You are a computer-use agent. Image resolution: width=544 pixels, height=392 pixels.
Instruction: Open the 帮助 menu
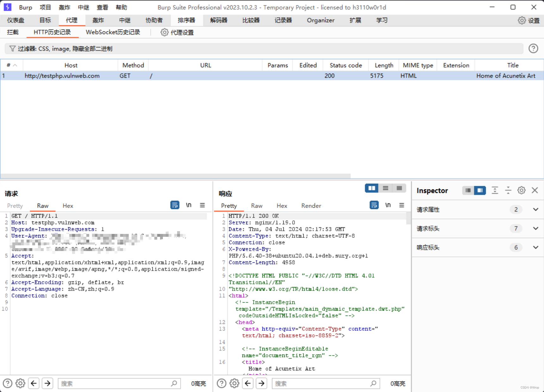tap(121, 7)
